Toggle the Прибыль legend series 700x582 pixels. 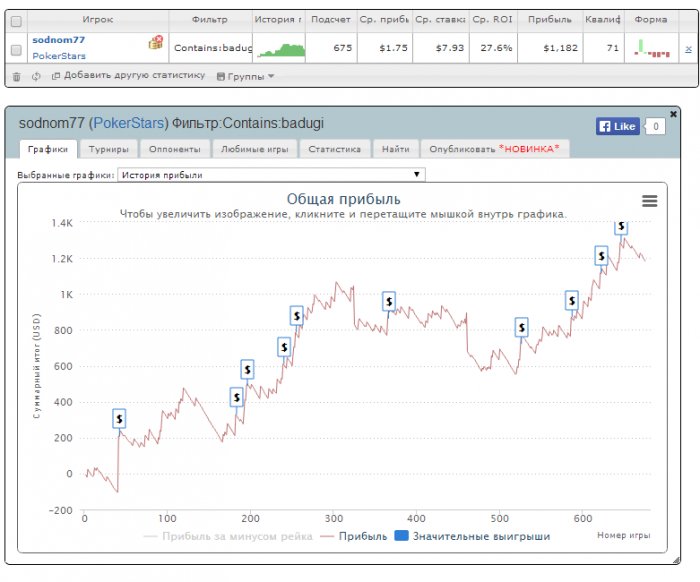pyautogui.click(x=354, y=536)
